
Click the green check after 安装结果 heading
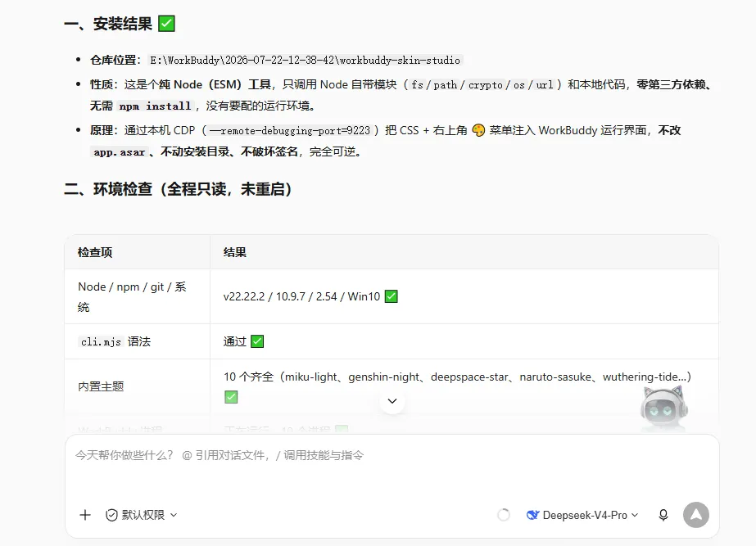click(167, 24)
